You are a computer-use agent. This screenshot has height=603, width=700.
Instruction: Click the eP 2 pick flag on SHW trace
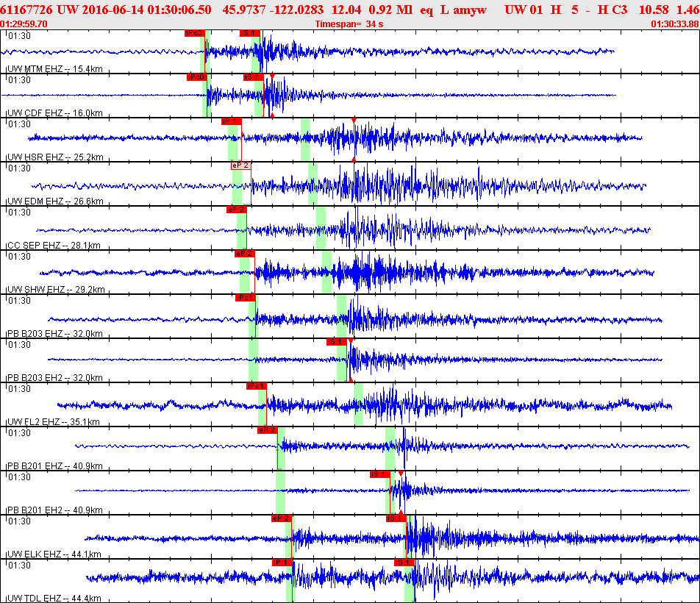(245, 254)
